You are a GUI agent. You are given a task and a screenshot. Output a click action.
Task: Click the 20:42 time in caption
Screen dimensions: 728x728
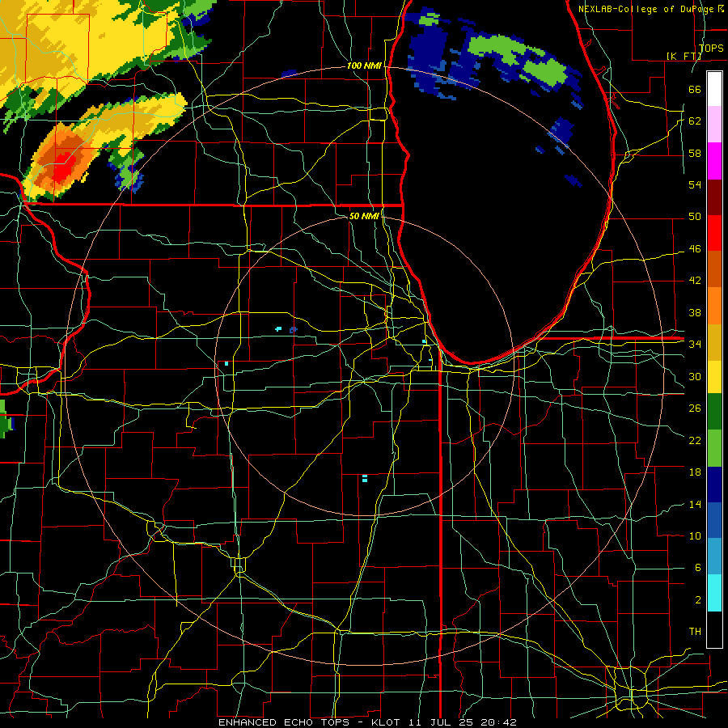coord(498,722)
